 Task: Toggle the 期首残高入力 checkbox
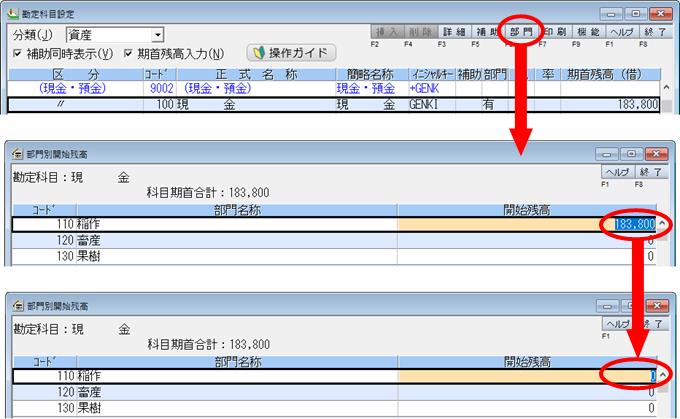pos(128,53)
